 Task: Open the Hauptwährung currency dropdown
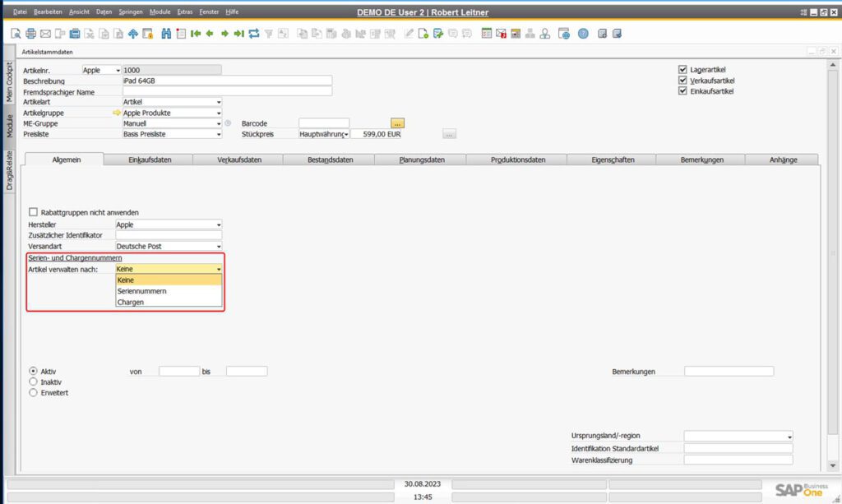click(324, 134)
